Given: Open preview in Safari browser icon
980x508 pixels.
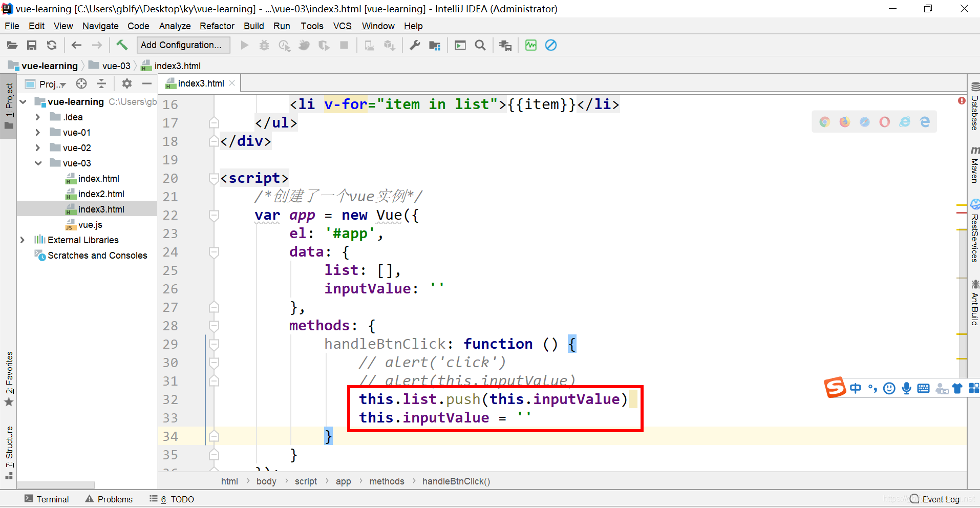Looking at the screenshot, I should coord(865,122).
